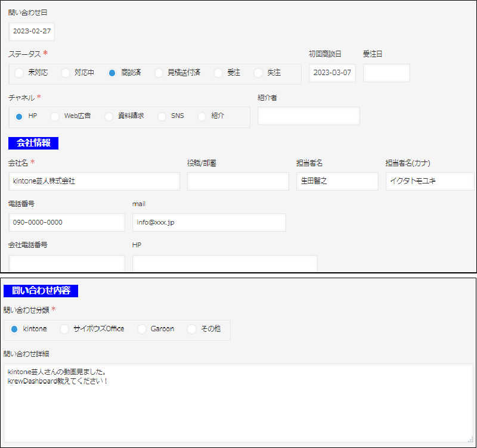477x448 pixels.
Task: Click the 問い合わせ分類 label
Action: click(x=26, y=310)
